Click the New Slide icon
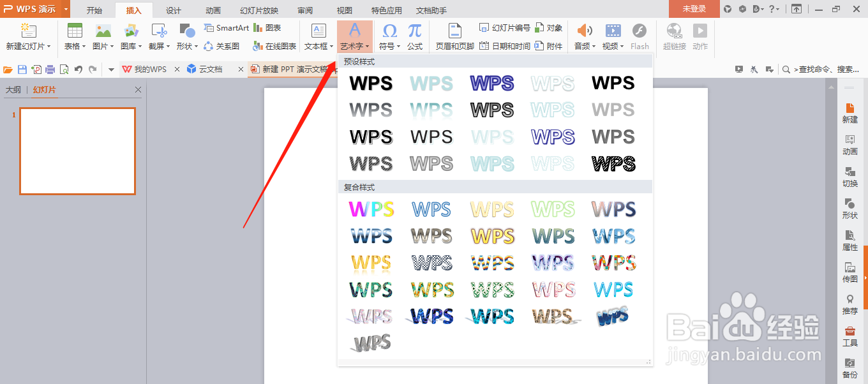This screenshot has height=384, width=868. [28, 31]
